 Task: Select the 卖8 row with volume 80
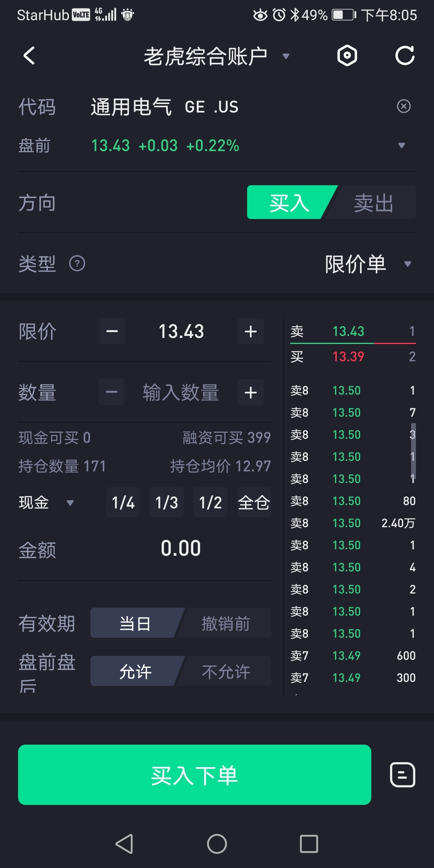click(353, 501)
